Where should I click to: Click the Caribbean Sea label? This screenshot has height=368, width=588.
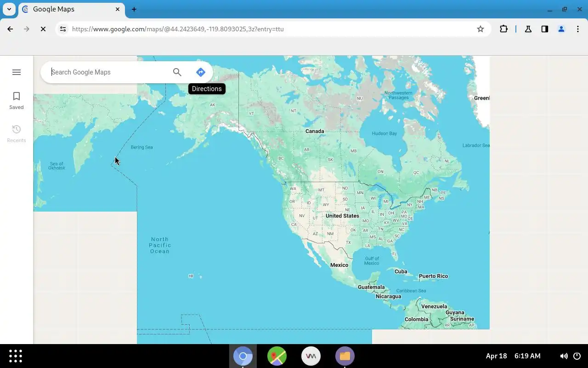tap(411, 291)
